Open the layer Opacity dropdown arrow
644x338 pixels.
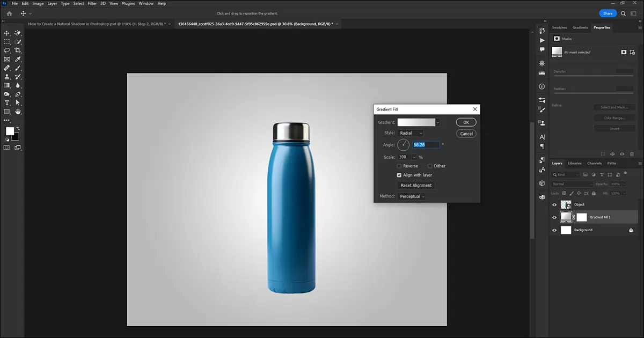[x=624, y=184]
